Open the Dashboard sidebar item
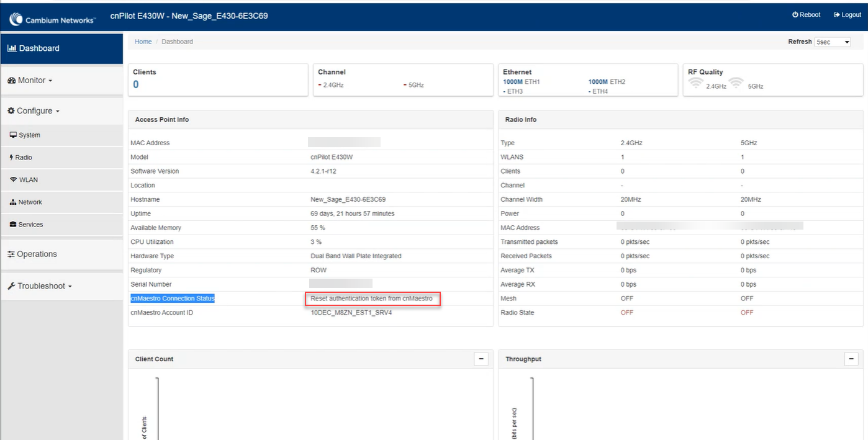The width and height of the screenshot is (868, 440). click(61, 48)
